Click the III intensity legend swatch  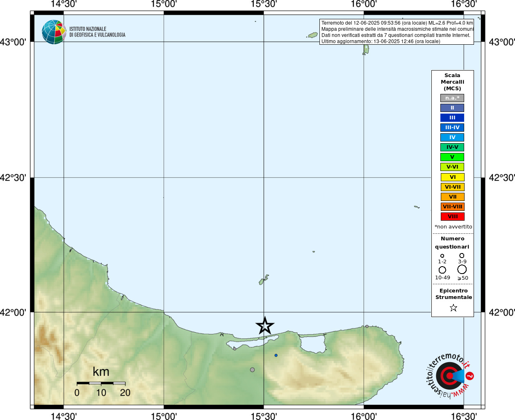point(452,118)
